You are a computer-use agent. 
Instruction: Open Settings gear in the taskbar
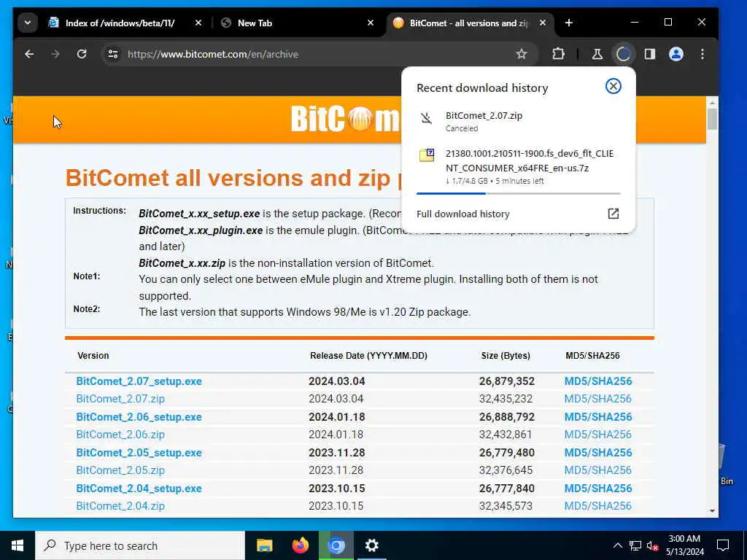coord(371,545)
